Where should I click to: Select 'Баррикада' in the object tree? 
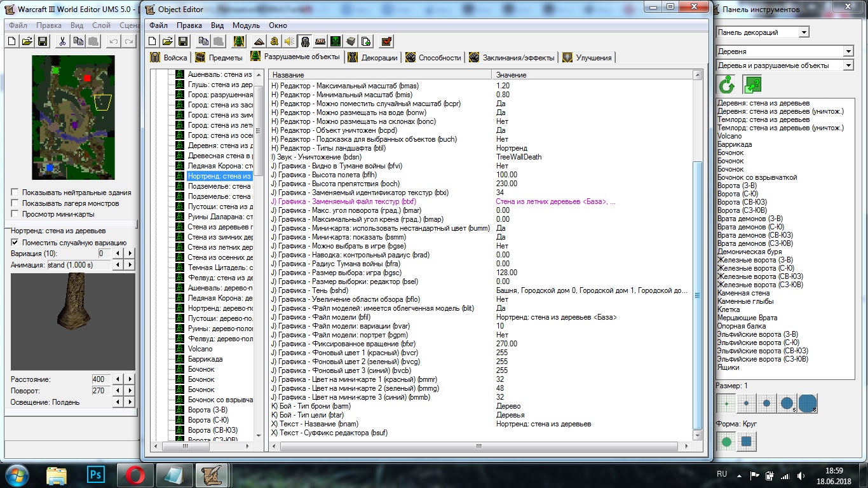click(x=205, y=359)
